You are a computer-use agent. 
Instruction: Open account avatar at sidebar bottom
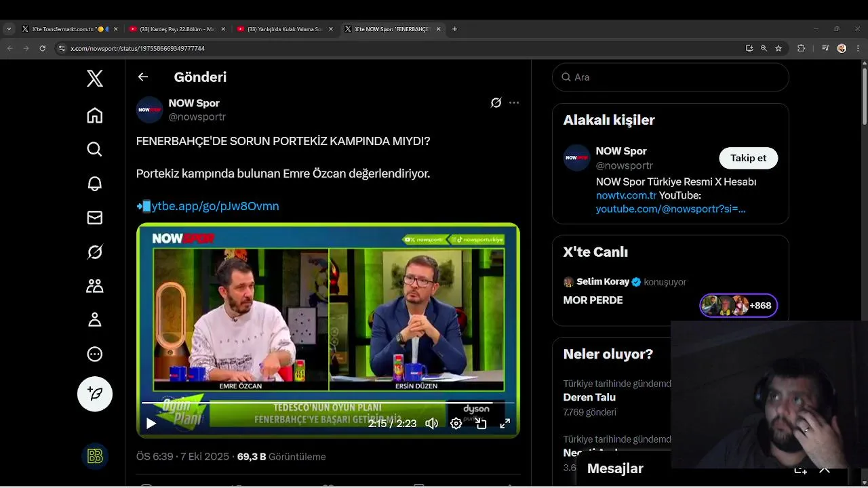pos(95,457)
